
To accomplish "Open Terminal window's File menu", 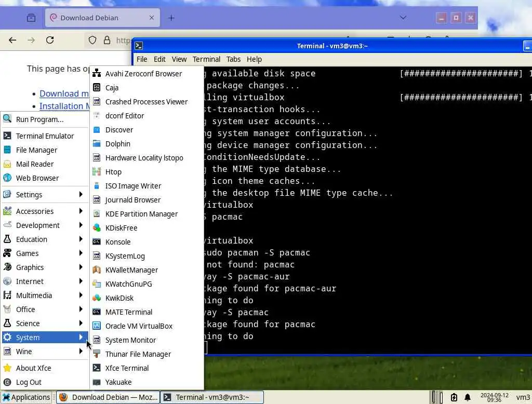I will (142, 59).
